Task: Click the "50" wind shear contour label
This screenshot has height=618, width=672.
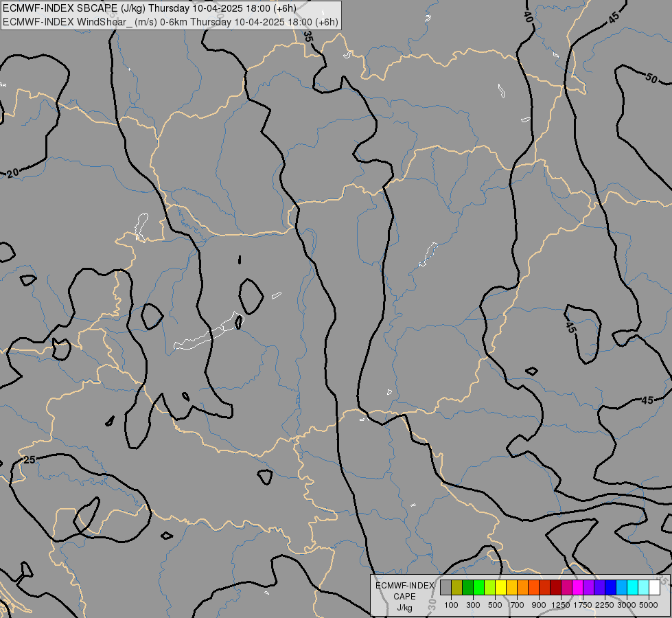Action: pos(651,78)
